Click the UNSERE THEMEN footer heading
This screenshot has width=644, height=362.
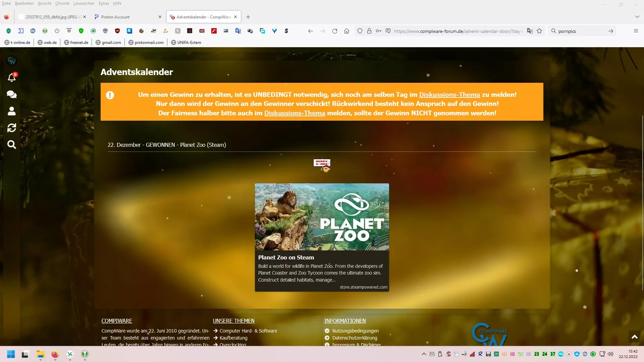click(x=233, y=321)
